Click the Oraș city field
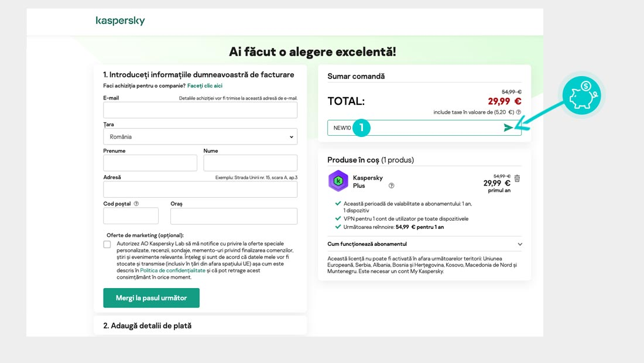 (234, 216)
